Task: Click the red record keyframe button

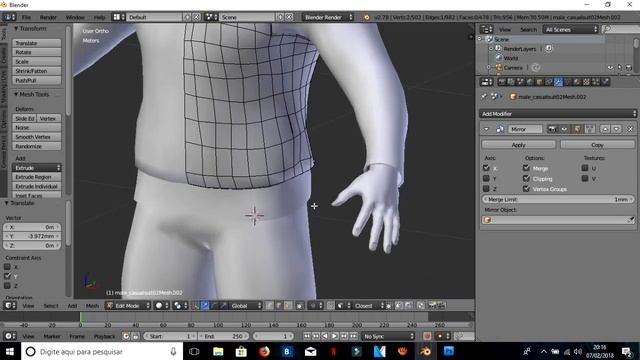Action: (427, 336)
